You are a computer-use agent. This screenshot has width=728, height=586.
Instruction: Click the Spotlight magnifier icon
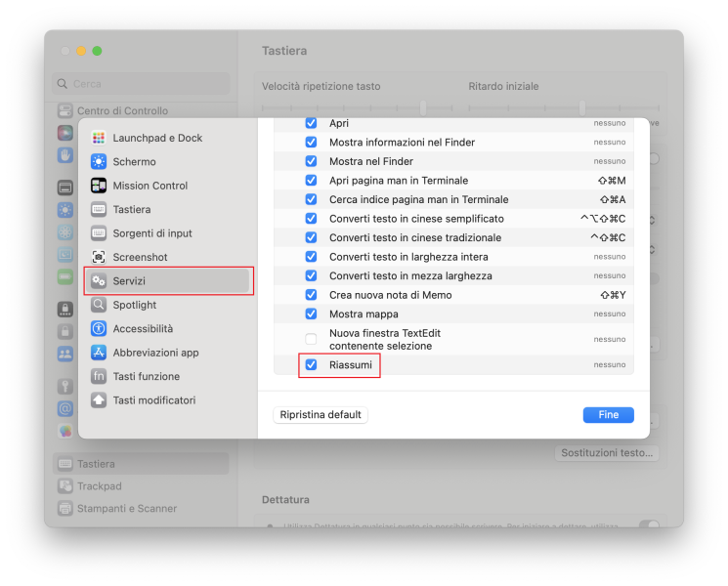(99, 305)
